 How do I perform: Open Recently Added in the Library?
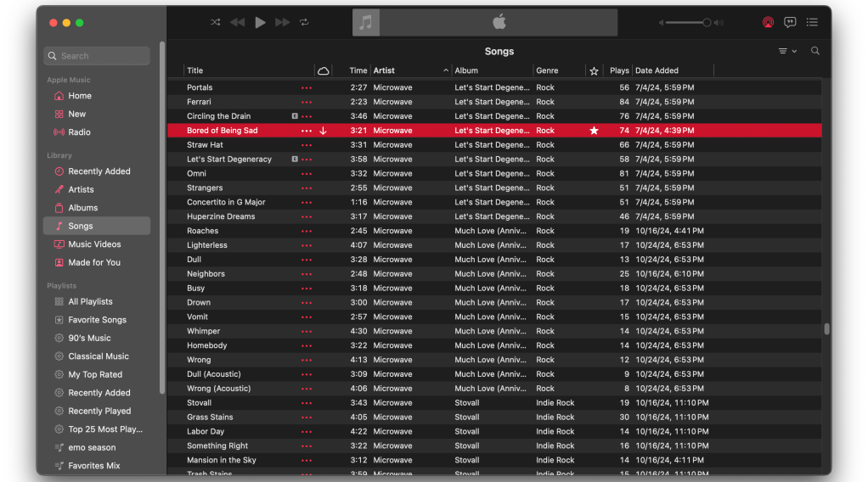[x=99, y=171]
